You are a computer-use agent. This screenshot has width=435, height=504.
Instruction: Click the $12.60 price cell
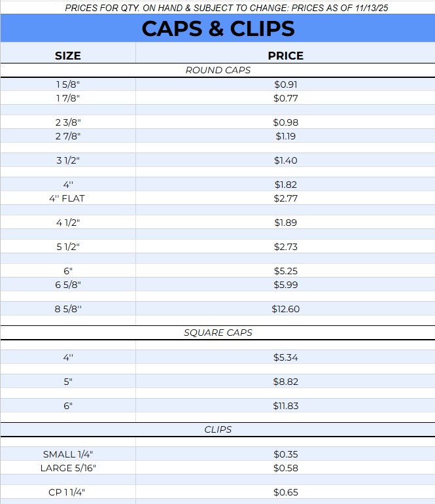point(285,309)
